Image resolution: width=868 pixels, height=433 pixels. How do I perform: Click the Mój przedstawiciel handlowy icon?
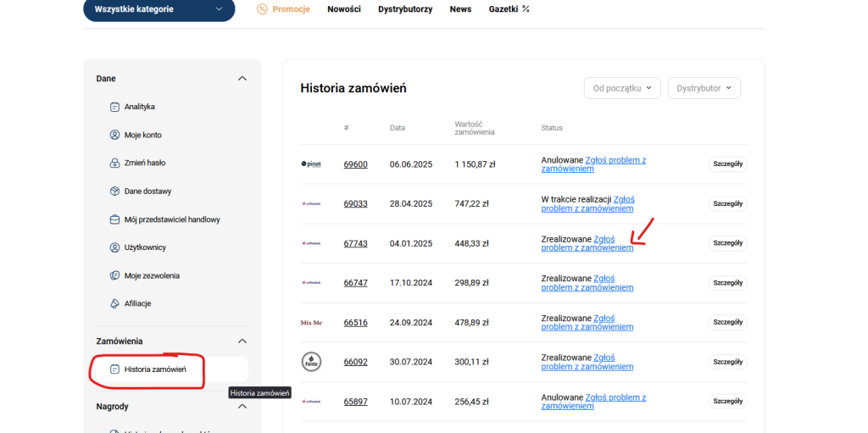pos(114,219)
